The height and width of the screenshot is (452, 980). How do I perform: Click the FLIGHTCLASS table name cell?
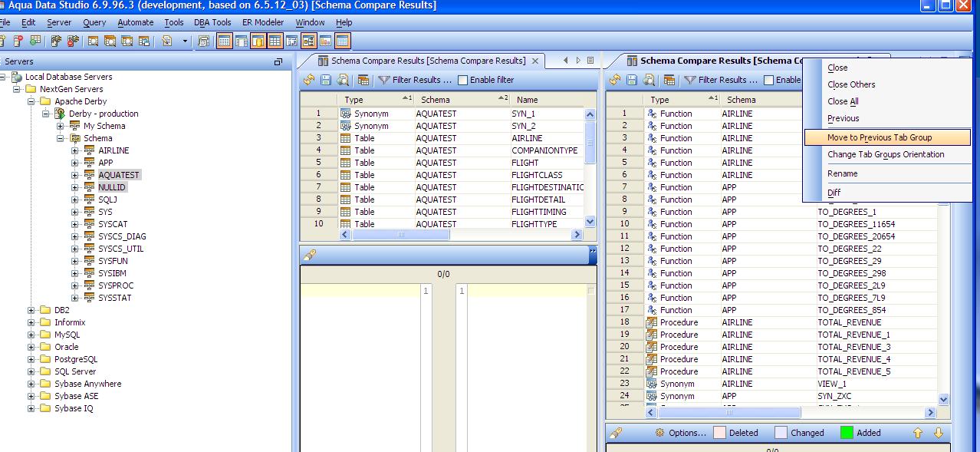coord(548,175)
